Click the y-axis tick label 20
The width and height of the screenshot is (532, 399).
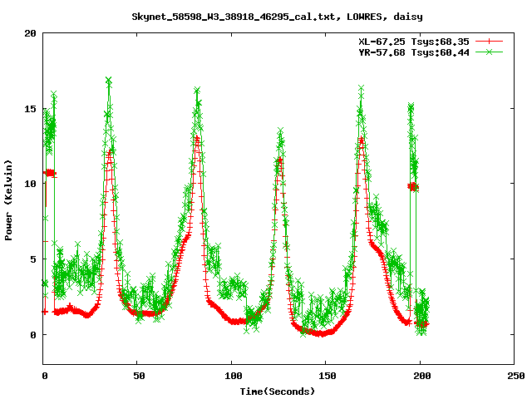tap(30, 33)
